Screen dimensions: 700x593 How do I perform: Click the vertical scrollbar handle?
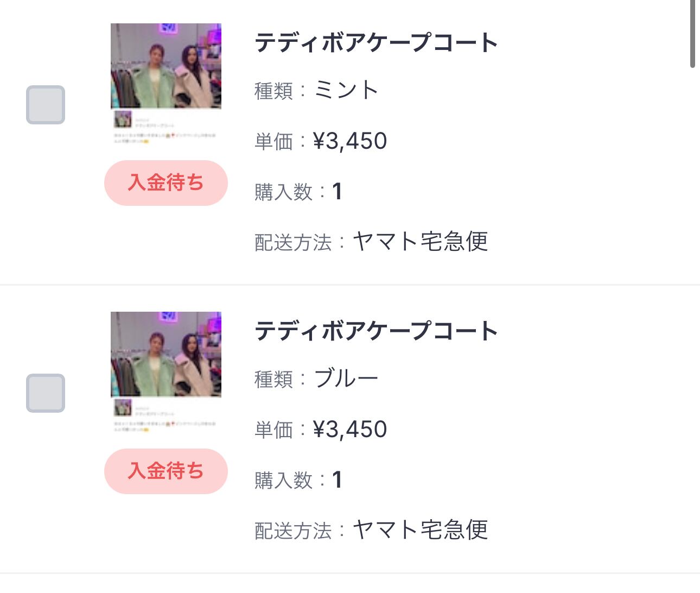(692, 33)
